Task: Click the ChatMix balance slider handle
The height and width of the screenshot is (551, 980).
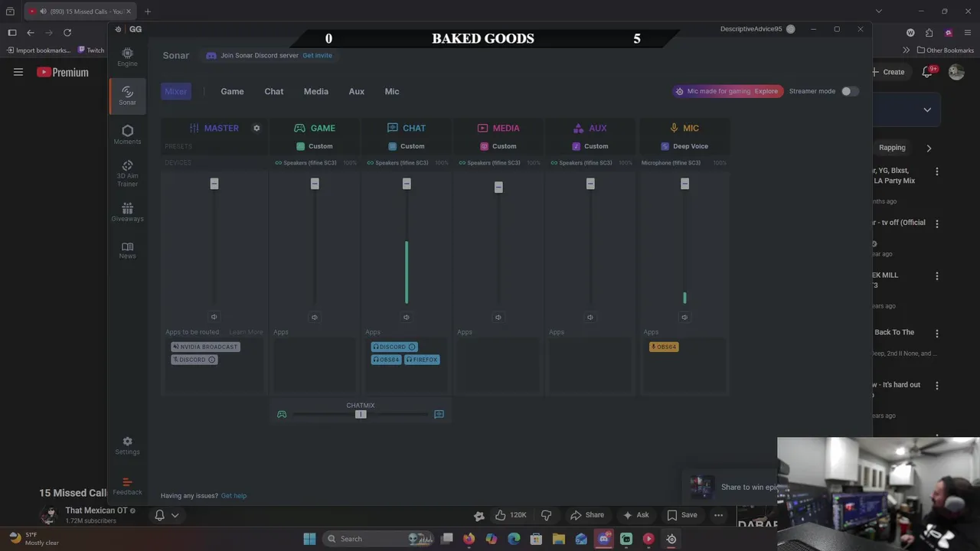Action: pos(361,414)
